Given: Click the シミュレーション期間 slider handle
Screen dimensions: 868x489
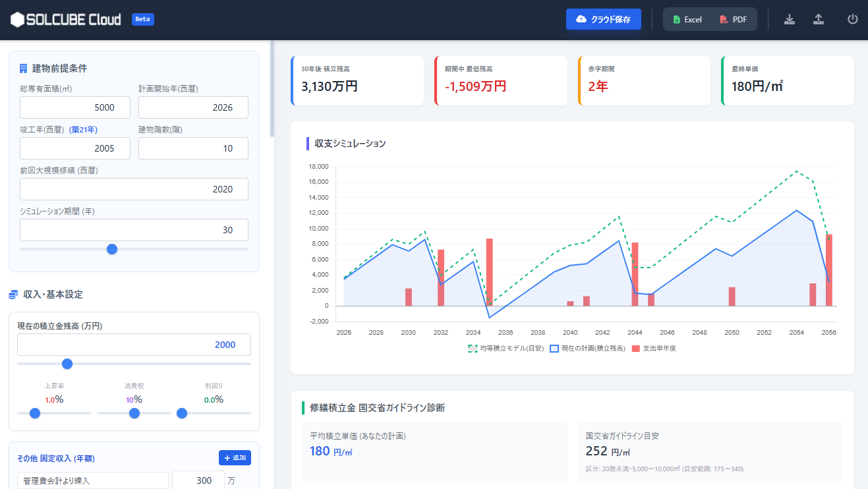Looking at the screenshot, I should (x=112, y=249).
